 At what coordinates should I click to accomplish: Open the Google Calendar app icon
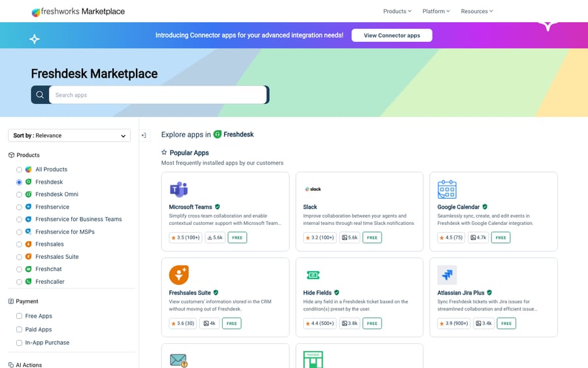(447, 189)
